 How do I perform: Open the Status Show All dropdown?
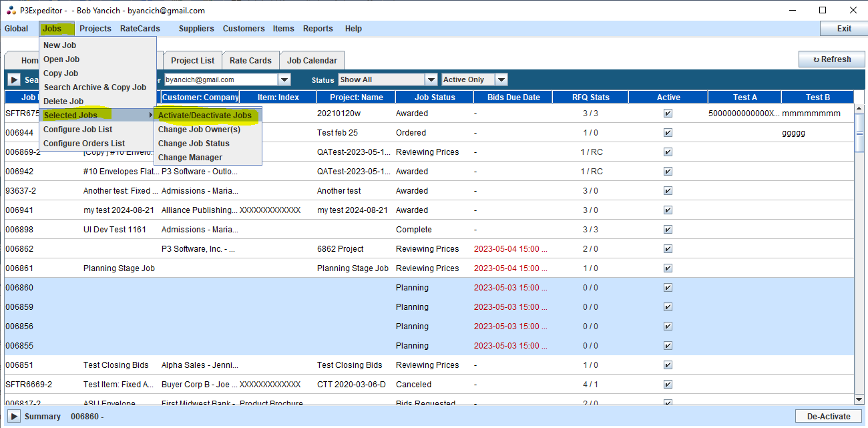(x=431, y=80)
